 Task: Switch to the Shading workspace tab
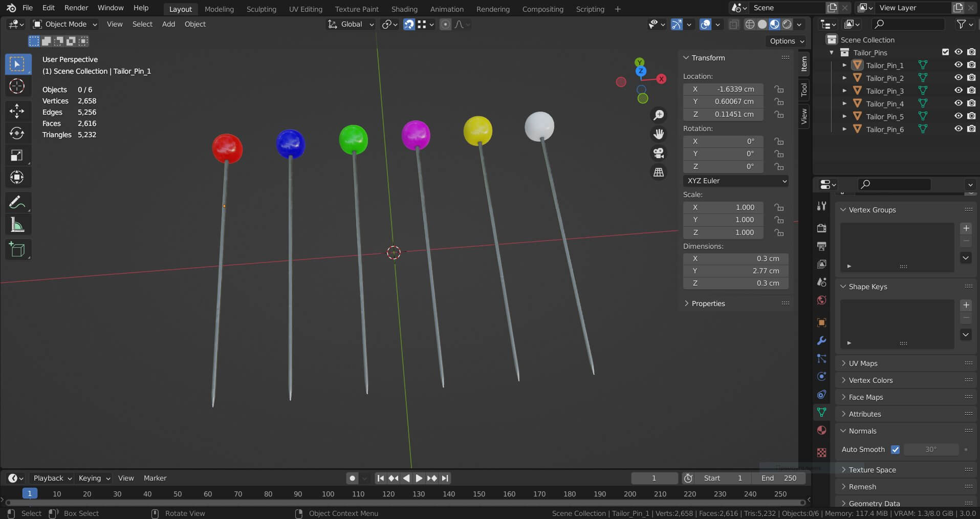click(x=404, y=9)
